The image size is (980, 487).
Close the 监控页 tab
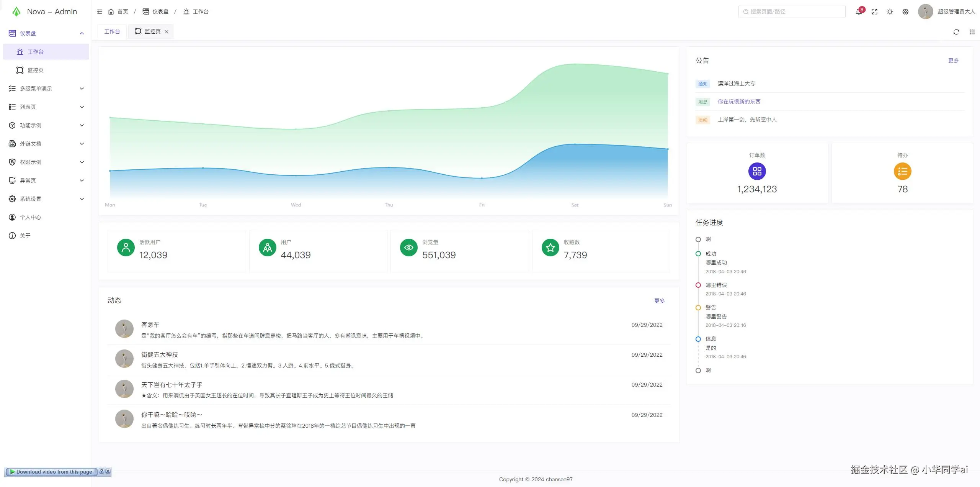click(167, 32)
